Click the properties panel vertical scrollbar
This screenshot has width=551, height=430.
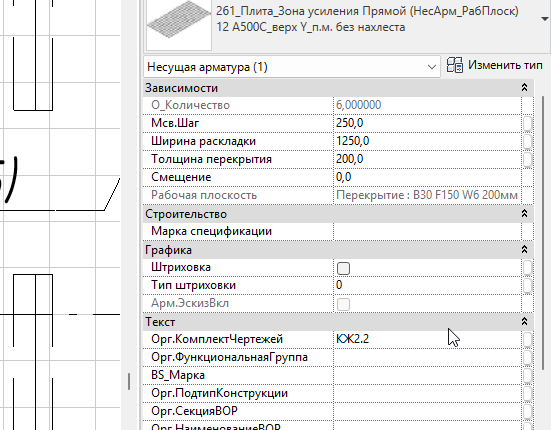pyautogui.click(x=543, y=232)
